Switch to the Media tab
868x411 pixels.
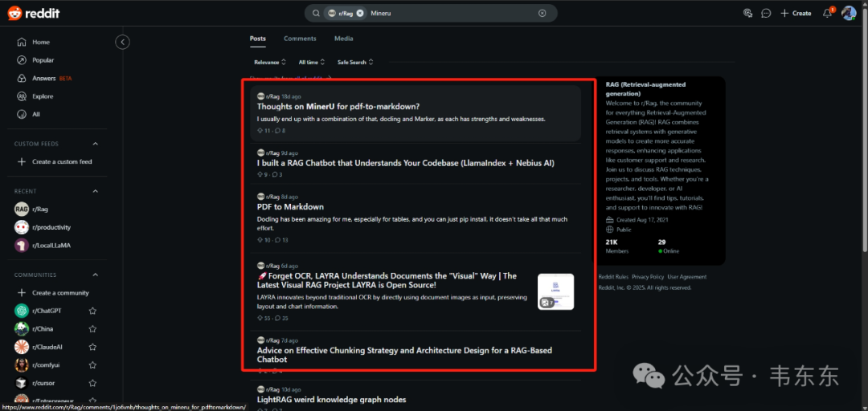pyautogui.click(x=344, y=39)
